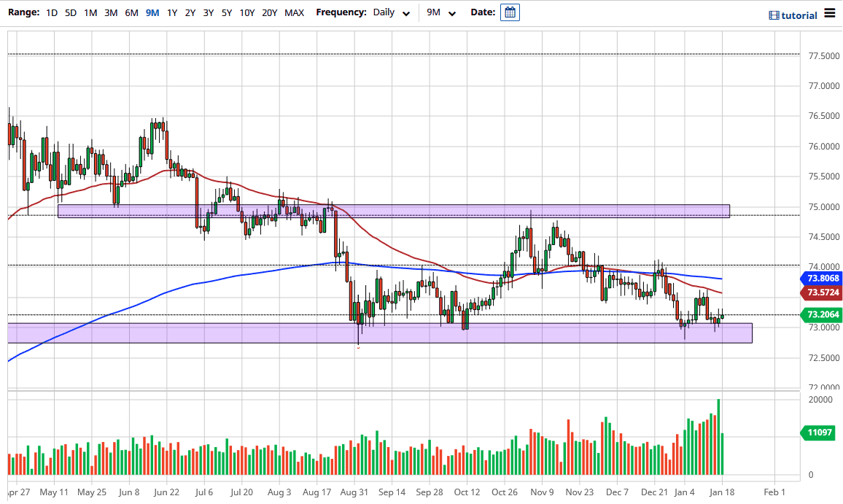The width and height of the screenshot is (843, 504).
Task: Select the 1D range option
Action: pyautogui.click(x=51, y=12)
